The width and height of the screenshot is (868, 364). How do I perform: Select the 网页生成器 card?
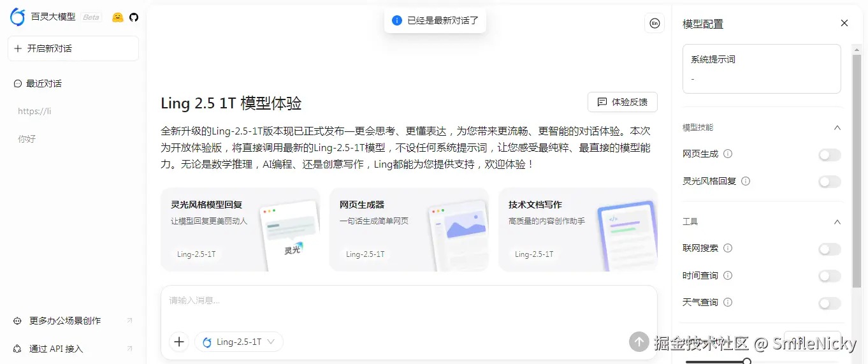[x=409, y=229]
